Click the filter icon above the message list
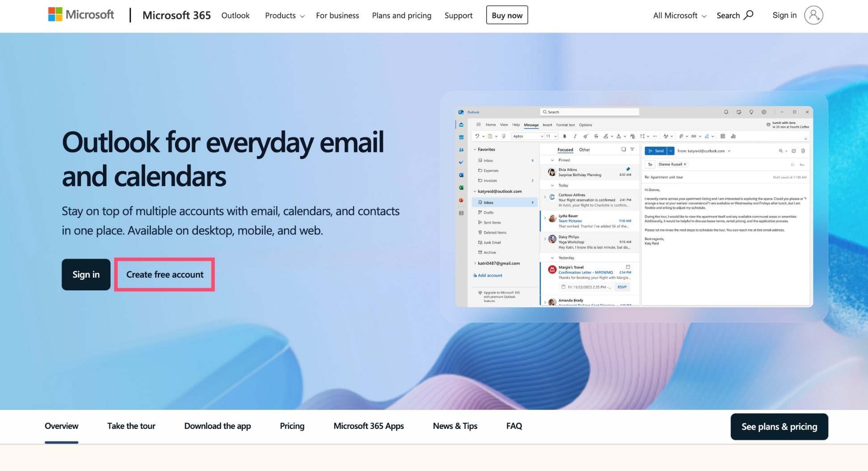 632,149
